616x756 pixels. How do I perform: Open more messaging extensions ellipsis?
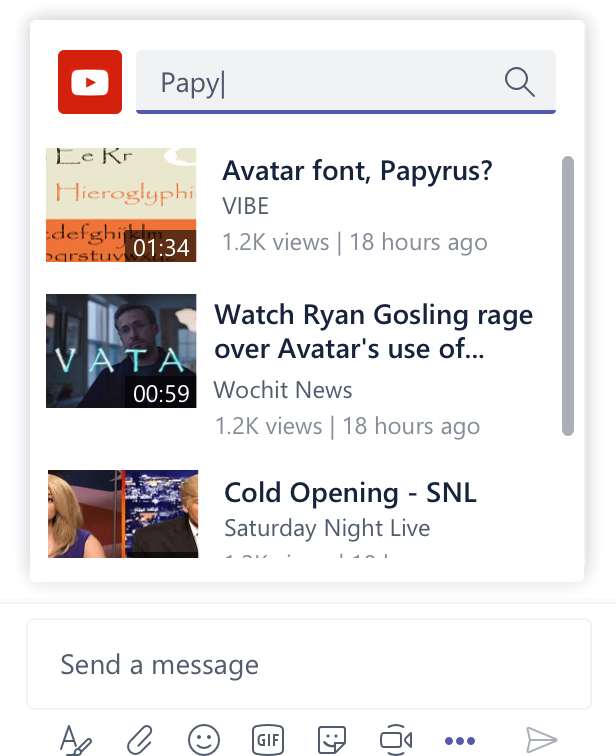click(x=460, y=741)
